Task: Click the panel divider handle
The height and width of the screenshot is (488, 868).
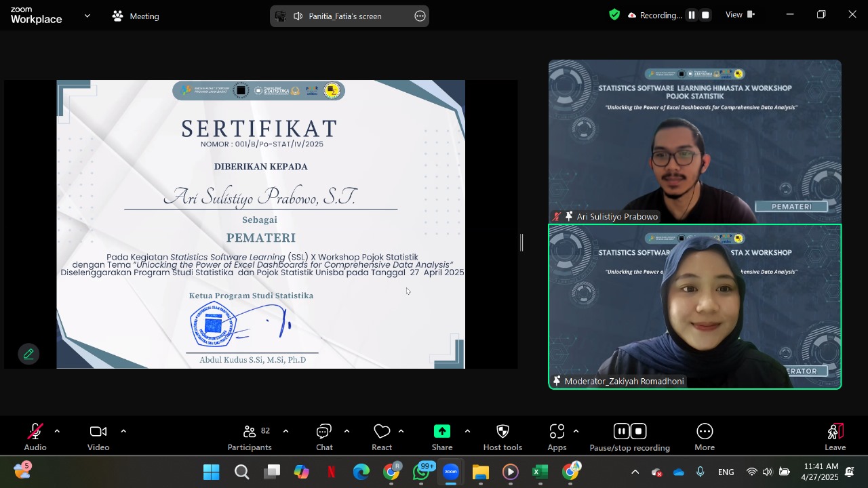Action: tap(521, 242)
